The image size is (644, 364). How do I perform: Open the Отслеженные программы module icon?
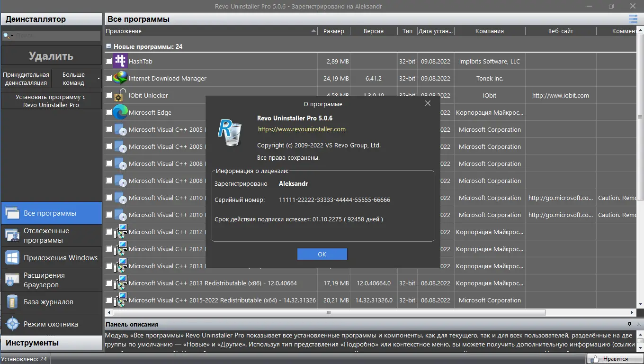click(12, 236)
